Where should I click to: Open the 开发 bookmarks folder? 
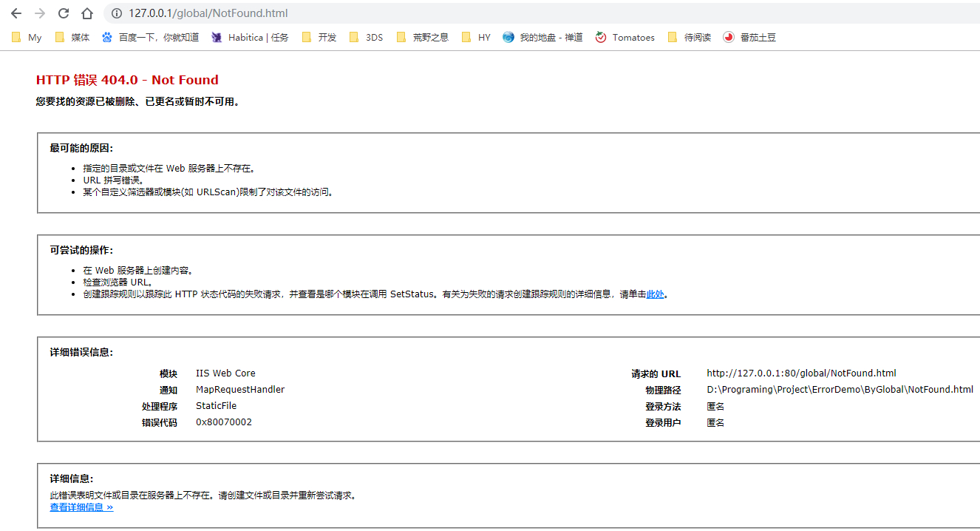coord(319,37)
